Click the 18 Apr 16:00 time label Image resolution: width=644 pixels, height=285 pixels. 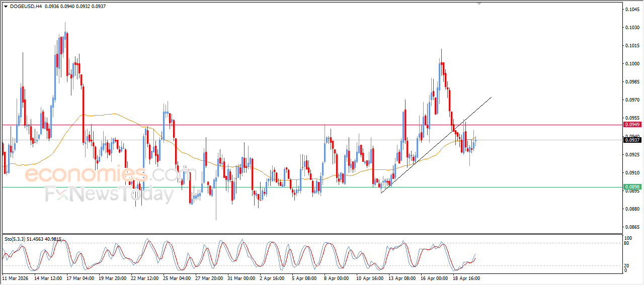466,277
